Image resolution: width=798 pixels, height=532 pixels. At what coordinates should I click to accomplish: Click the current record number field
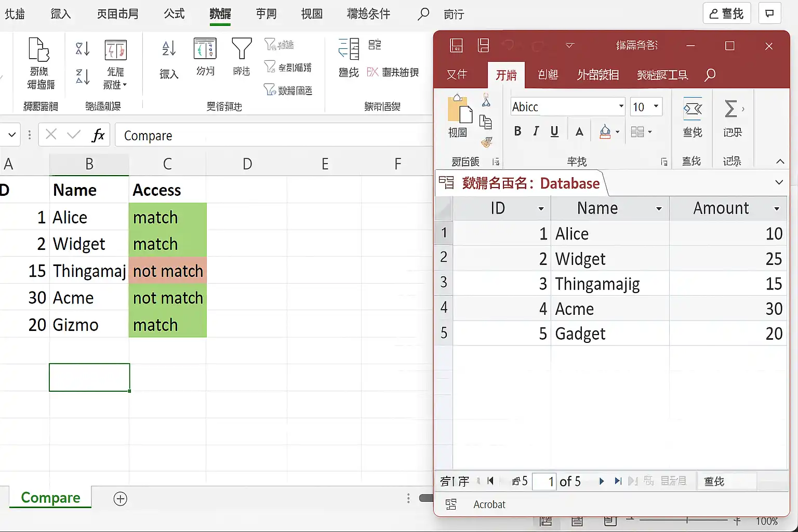(544, 482)
